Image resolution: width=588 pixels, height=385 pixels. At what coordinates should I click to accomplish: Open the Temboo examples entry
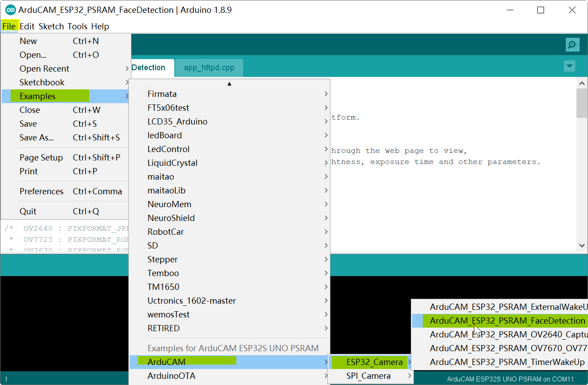pos(230,273)
